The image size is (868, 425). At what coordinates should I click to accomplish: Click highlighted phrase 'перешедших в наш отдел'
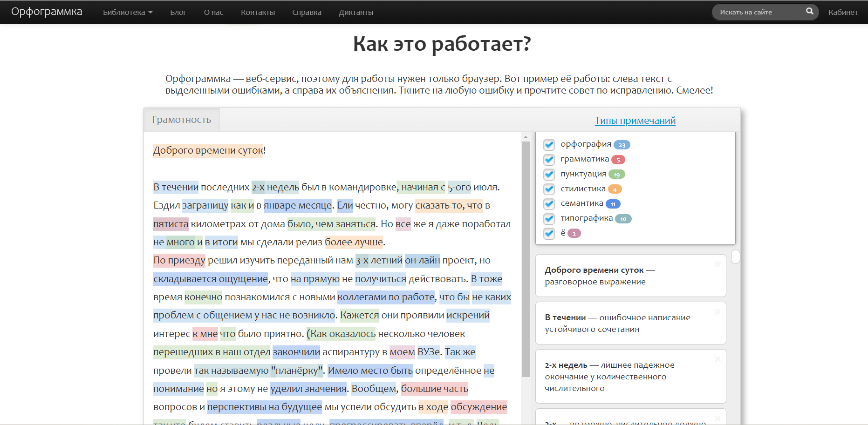212,352
